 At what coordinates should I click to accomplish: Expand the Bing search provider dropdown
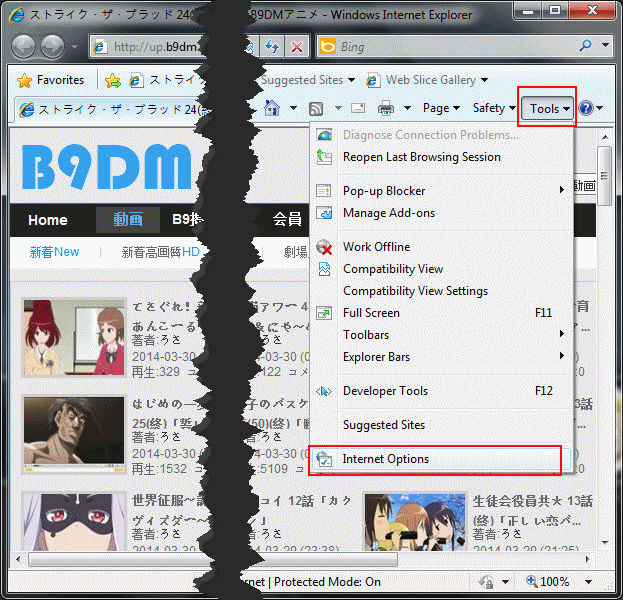click(x=606, y=45)
